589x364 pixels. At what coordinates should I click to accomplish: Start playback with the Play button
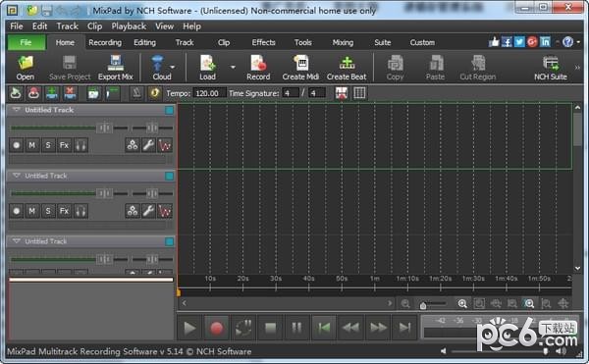189,328
